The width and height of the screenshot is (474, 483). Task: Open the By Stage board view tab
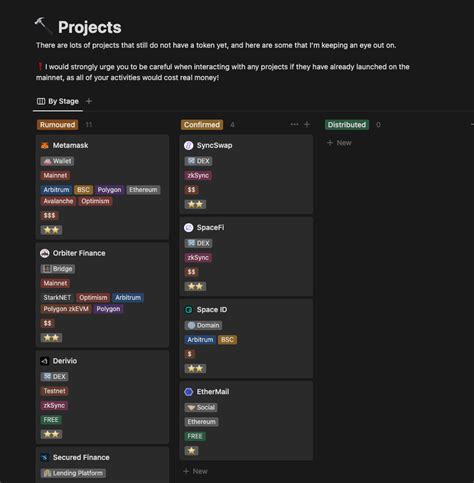(x=58, y=101)
